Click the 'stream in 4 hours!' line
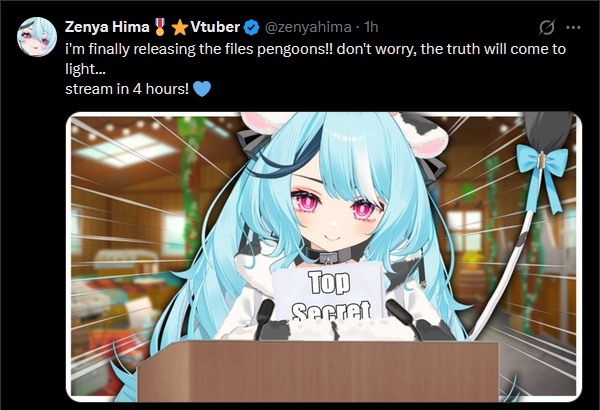Viewport: 600px width, 410px height. tap(127, 89)
